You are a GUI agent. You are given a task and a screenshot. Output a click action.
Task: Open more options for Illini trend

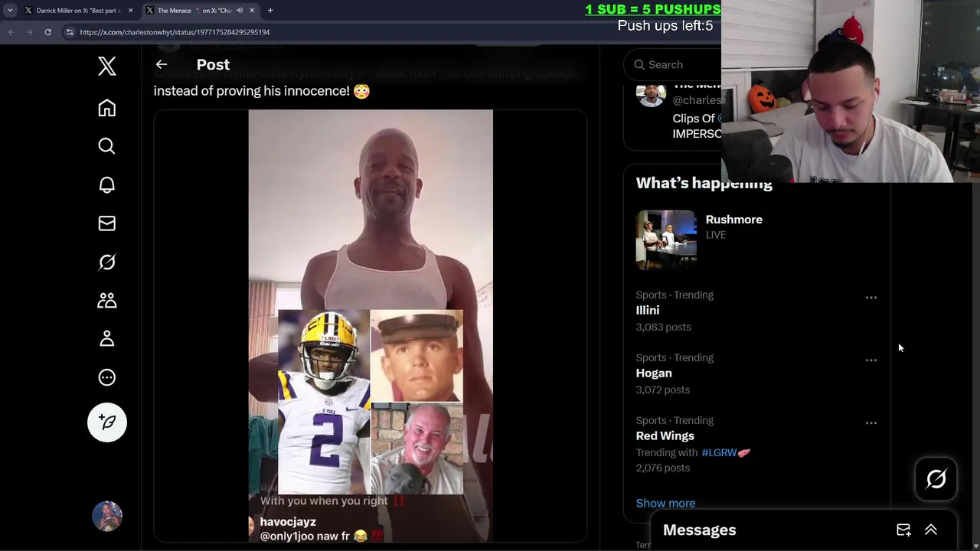click(871, 298)
